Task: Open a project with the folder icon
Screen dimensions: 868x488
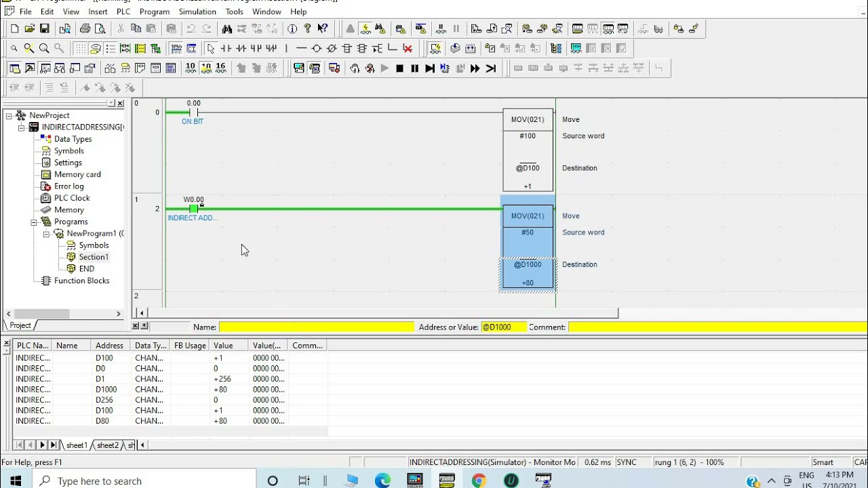Action: 30,28
